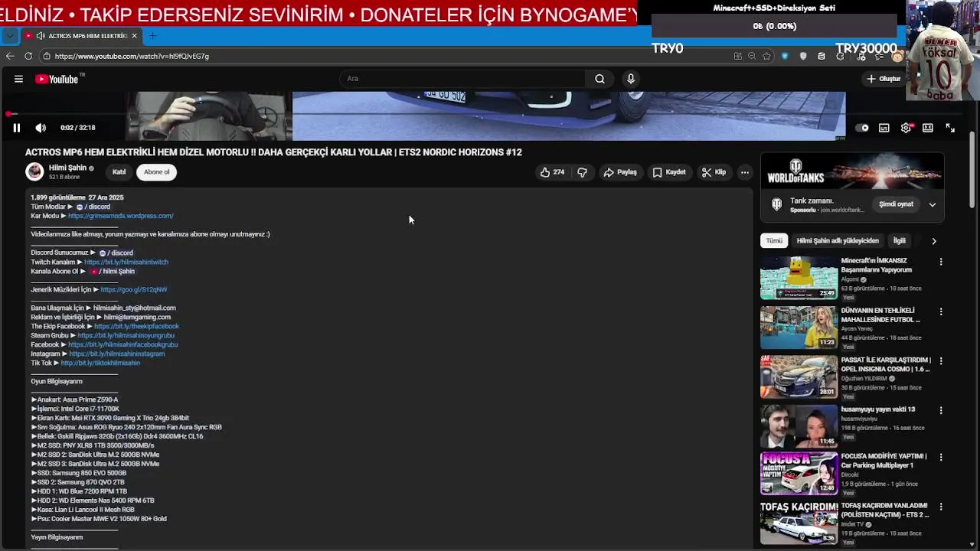Open FOCUS'A MODİFİYE YAPTIM video title
Image resolution: width=980 pixels, height=551 pixels.
(x=884, y=461)
